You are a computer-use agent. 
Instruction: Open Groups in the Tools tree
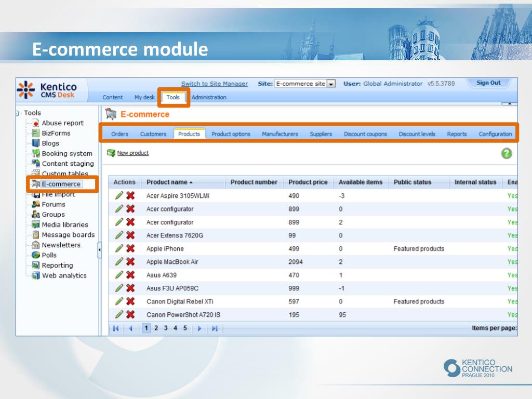tap(54, 215)
